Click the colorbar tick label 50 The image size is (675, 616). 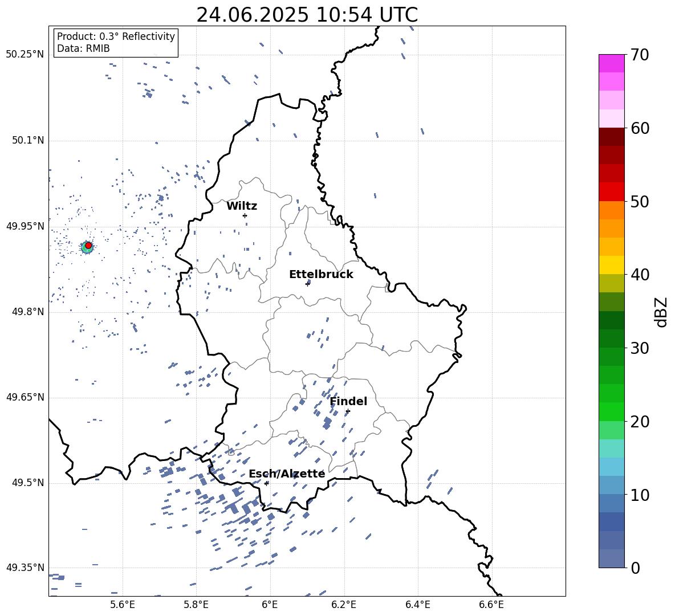click(x=640, y=202)
